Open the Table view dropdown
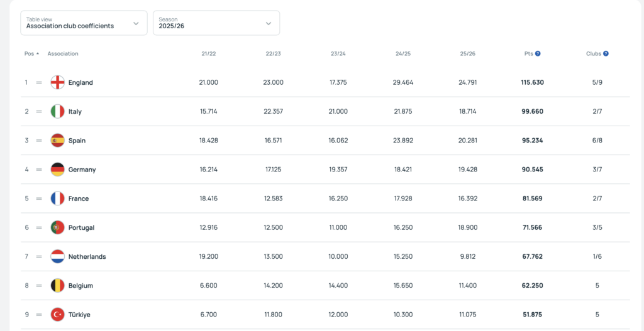Image resolution: width=644 pixels, height=331 pixels. click(84, 23)
